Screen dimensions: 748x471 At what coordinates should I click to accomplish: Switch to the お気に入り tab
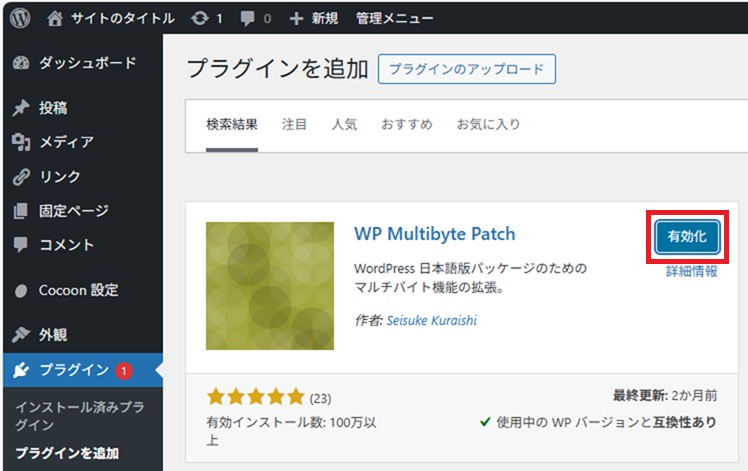pyautogui.click(x=488, y=125)
